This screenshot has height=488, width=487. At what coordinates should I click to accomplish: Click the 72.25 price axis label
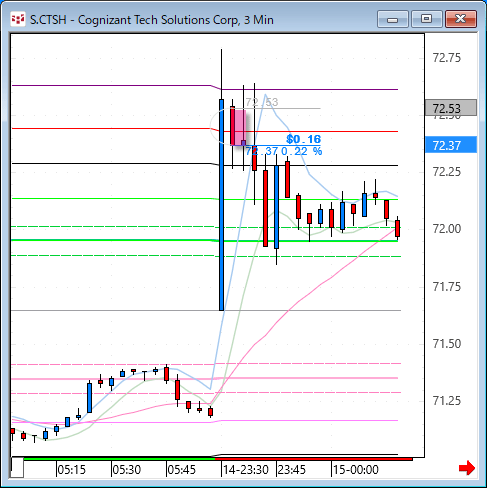(x=447, y=172)
